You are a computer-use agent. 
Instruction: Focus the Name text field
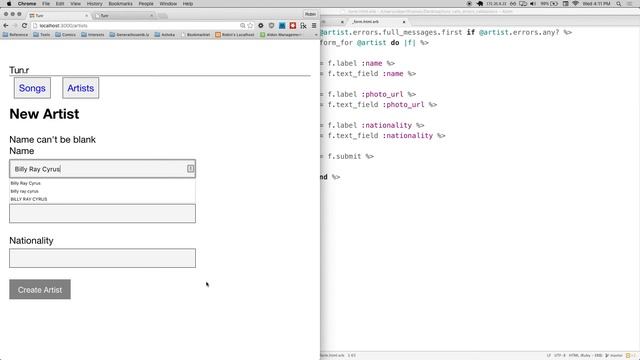(102, 169)
